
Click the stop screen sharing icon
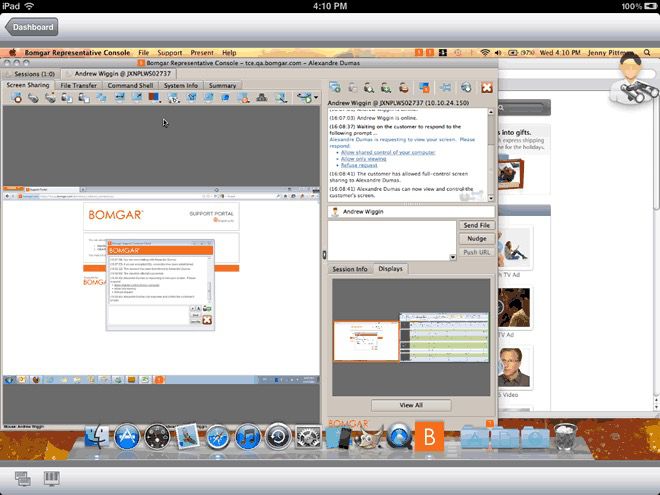17,98
